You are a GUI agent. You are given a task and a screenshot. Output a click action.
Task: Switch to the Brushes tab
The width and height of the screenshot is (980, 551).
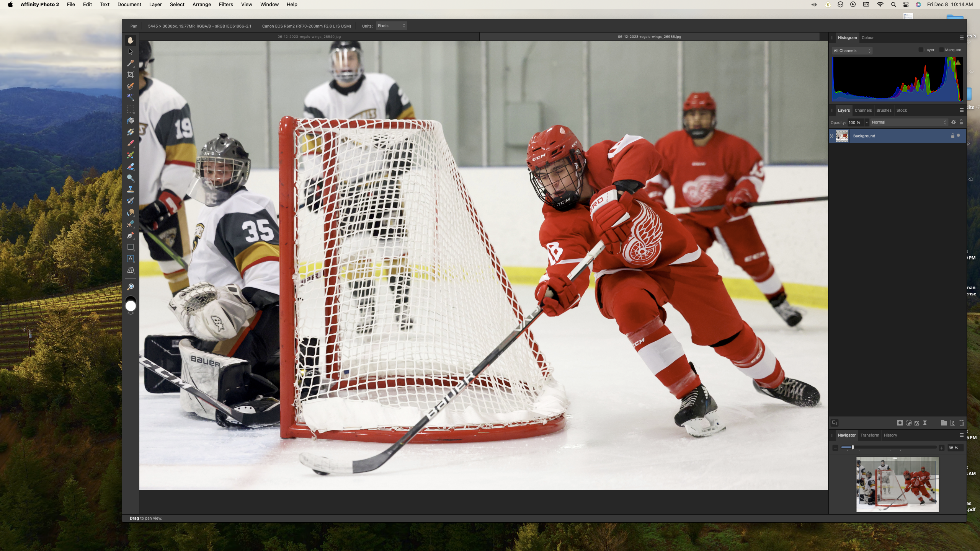(x=884, y=110)
